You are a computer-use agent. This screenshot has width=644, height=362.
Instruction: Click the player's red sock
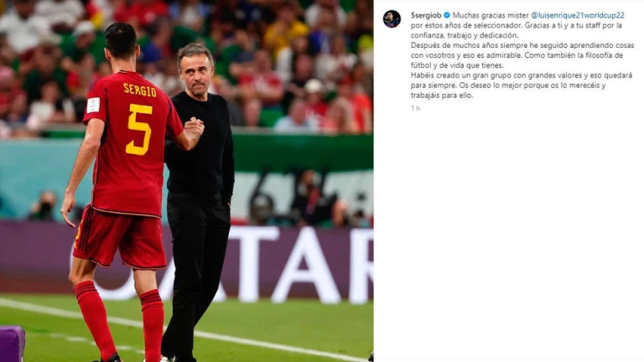[95, 318]
